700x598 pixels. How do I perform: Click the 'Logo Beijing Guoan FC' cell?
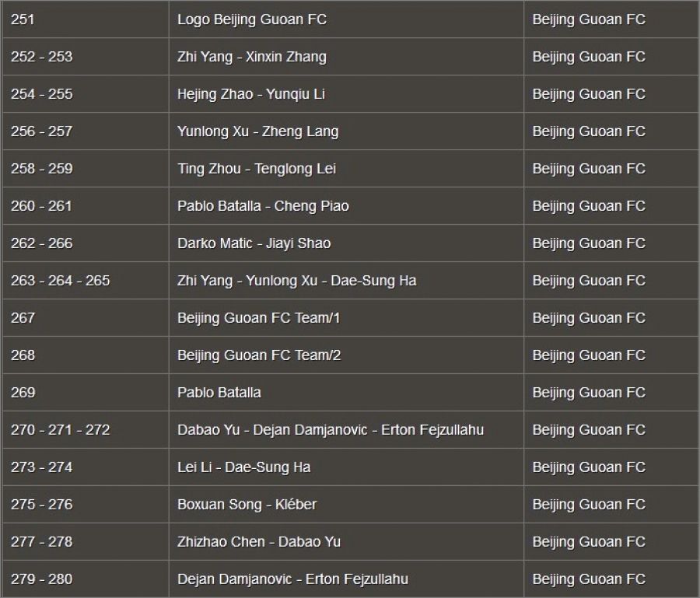click(251, 19)
